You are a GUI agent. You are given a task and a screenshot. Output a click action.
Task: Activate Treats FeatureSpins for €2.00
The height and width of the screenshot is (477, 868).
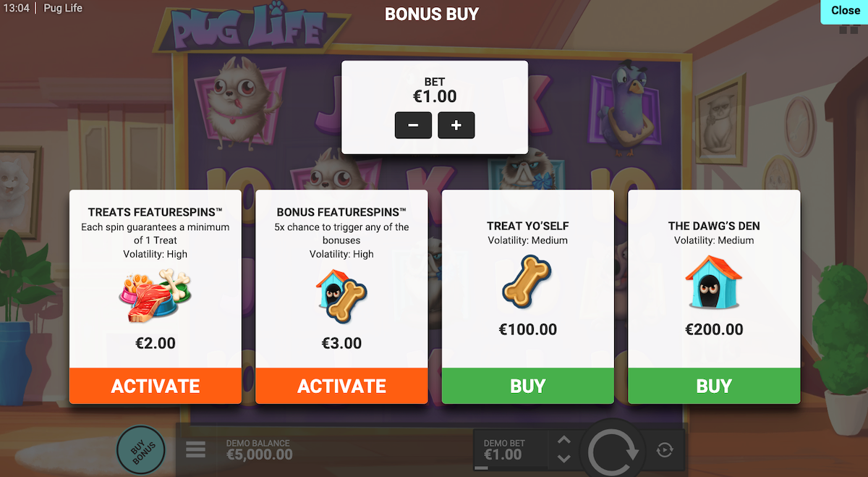point(156,386)
